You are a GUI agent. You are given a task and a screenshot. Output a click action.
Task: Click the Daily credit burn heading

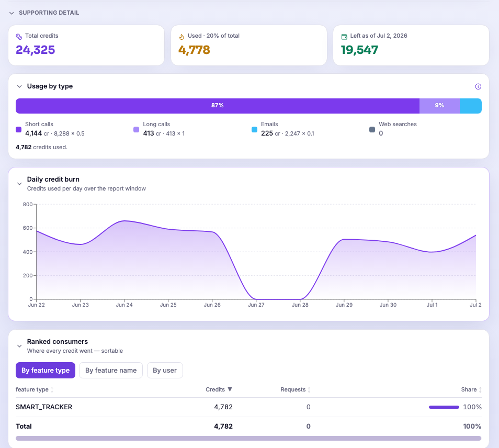53,180
